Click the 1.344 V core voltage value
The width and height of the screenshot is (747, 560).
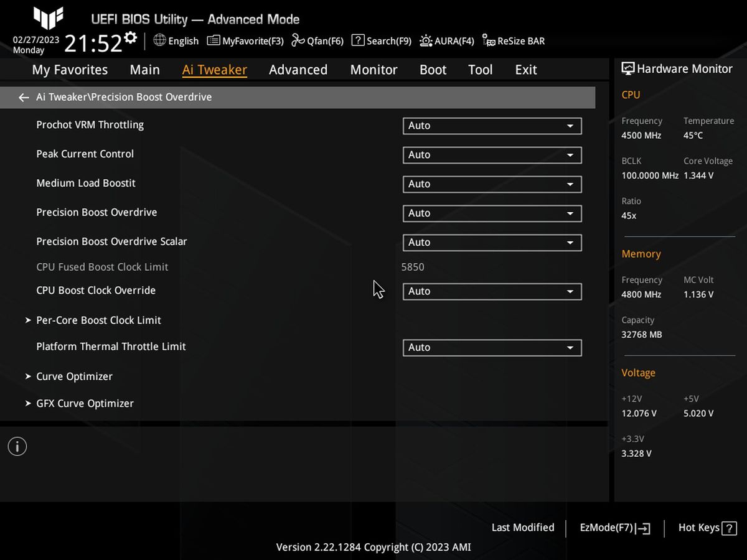(x=698, y=175)
